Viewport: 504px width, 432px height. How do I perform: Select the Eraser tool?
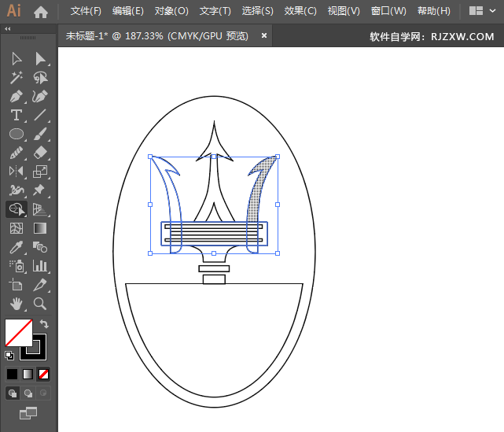pos(40,153)
